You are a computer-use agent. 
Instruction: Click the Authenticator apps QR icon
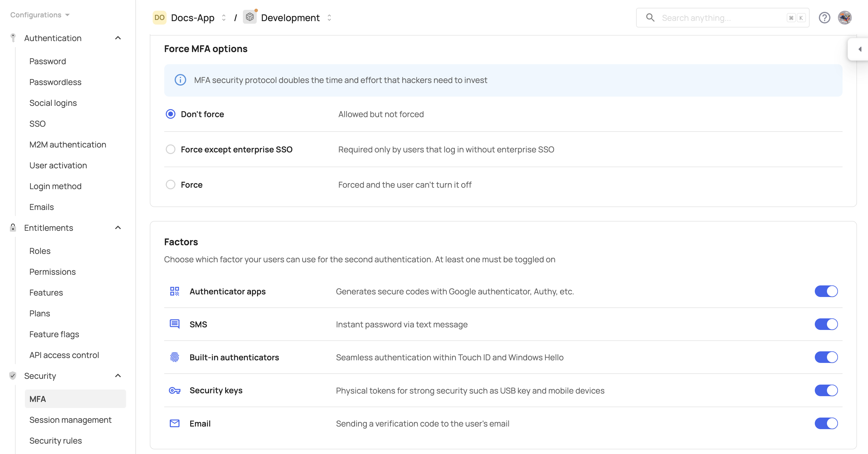click(x=175, y=291)
